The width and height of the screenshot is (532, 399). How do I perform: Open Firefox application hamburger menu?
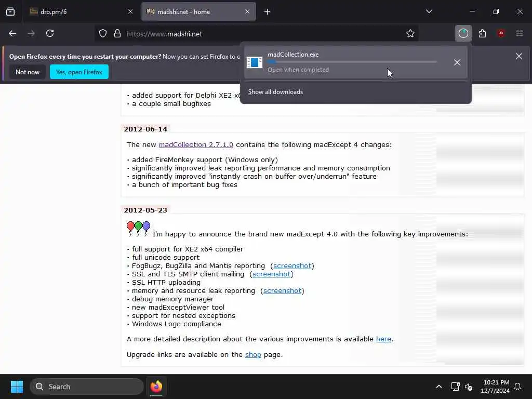pyautogui.click(x=520, y=33)
